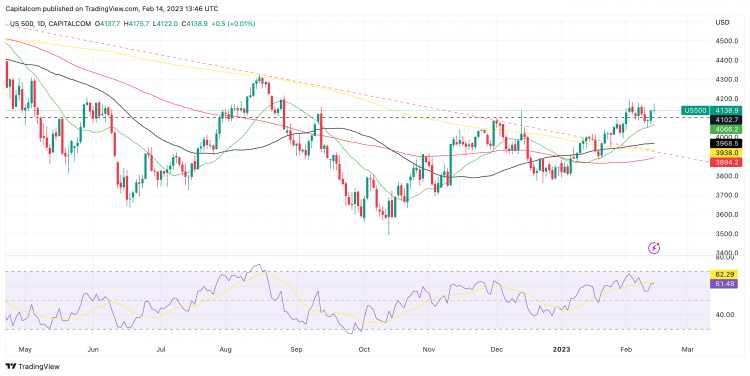
Task: Click the 3968.5 black moving average label
Action: pos(725,143)
